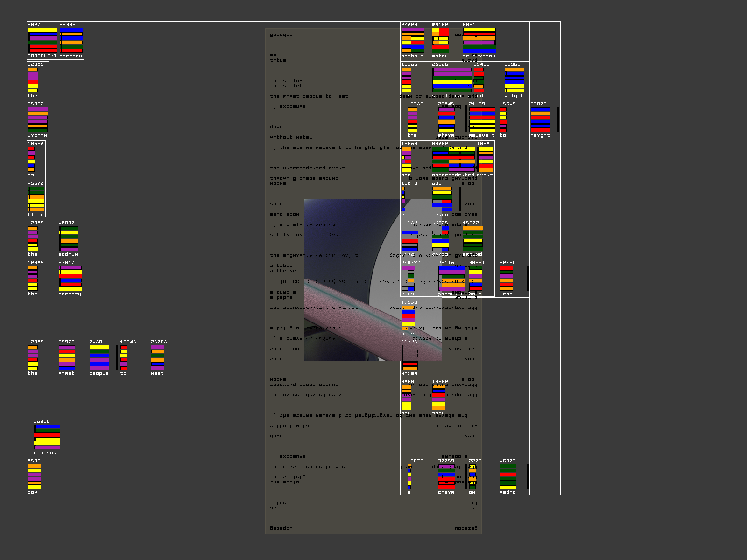Click the 'height' block numbered 33003

point(540,120)
